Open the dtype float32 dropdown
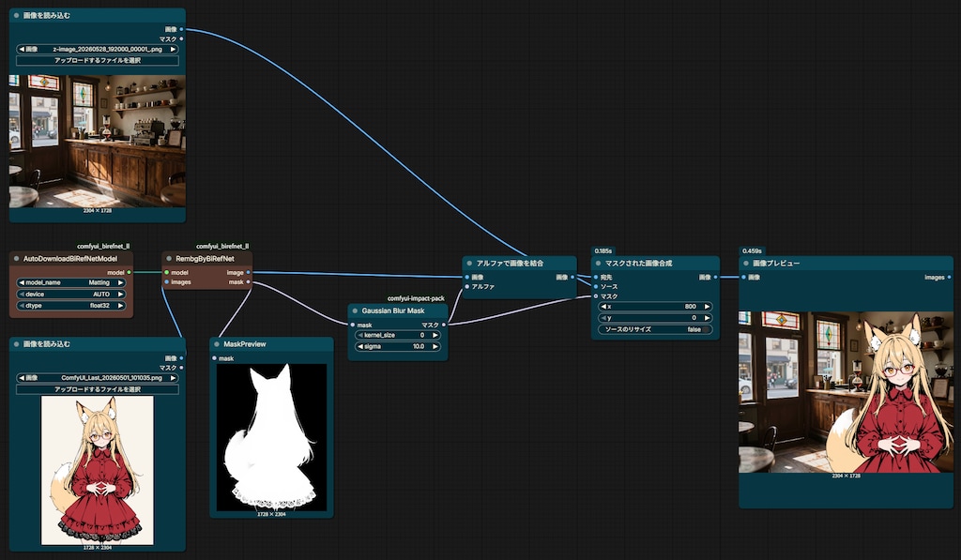The height and width of the screenshot is (560, 961). coord(70,305)
